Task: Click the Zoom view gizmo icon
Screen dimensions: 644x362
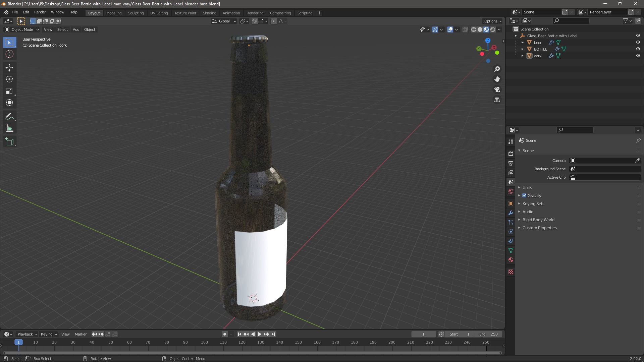Action: [497, 69]
